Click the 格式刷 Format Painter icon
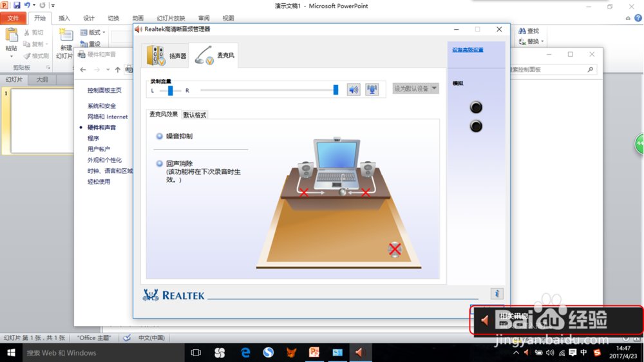Image resolution: width=644 pixels, height=362 pixels. point(27,55)
